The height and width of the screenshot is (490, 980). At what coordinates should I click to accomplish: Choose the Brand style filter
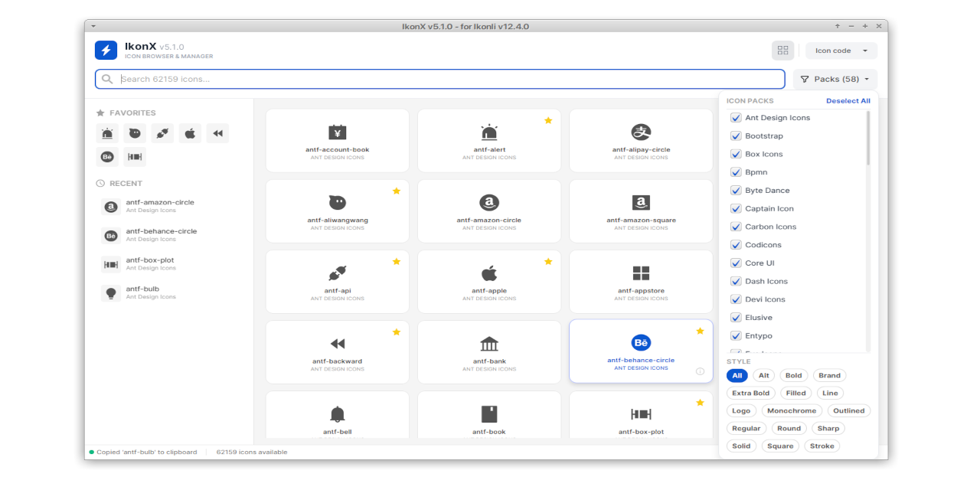pyautogui.click(x=829, y=375)
